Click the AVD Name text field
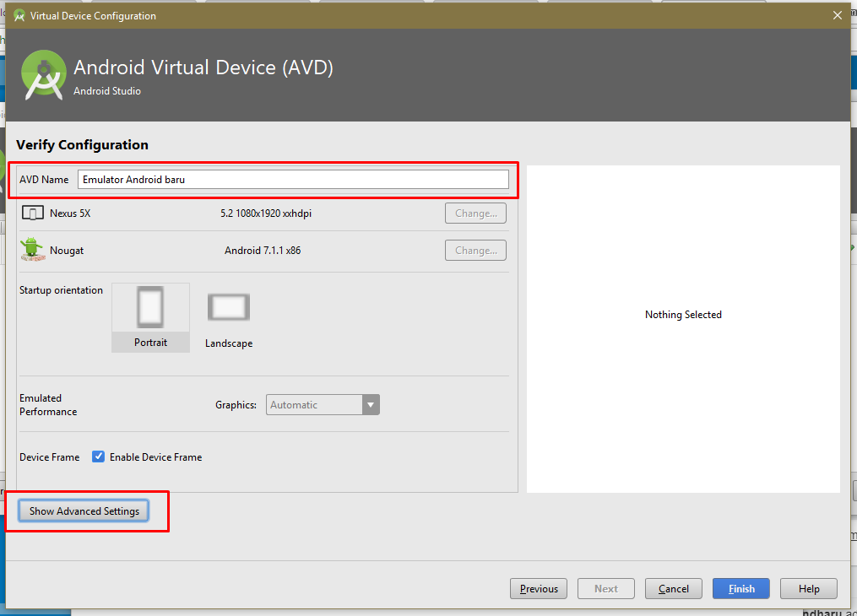 coord(293,180)
